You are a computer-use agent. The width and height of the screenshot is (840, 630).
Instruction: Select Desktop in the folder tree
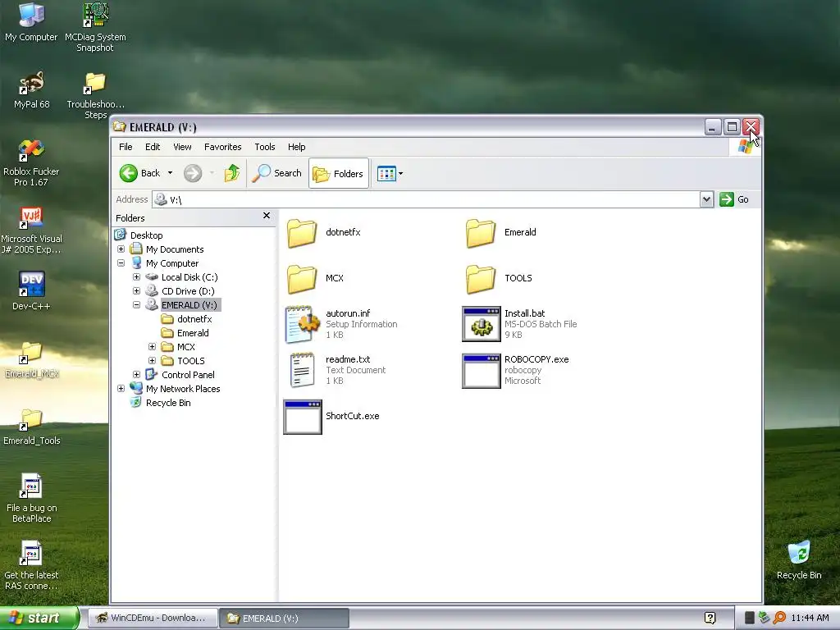[146, 235]
